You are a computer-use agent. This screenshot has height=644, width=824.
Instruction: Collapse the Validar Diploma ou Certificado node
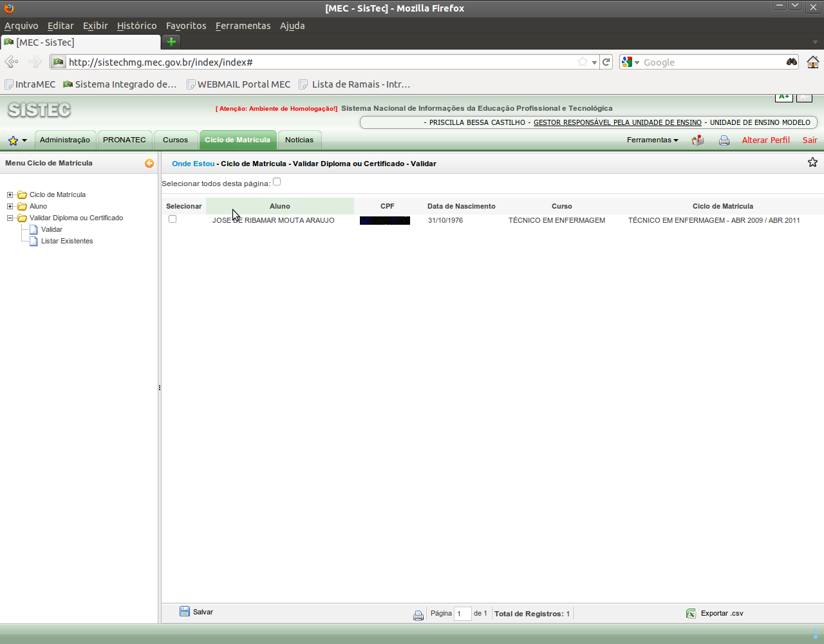[x=10, y=218]
